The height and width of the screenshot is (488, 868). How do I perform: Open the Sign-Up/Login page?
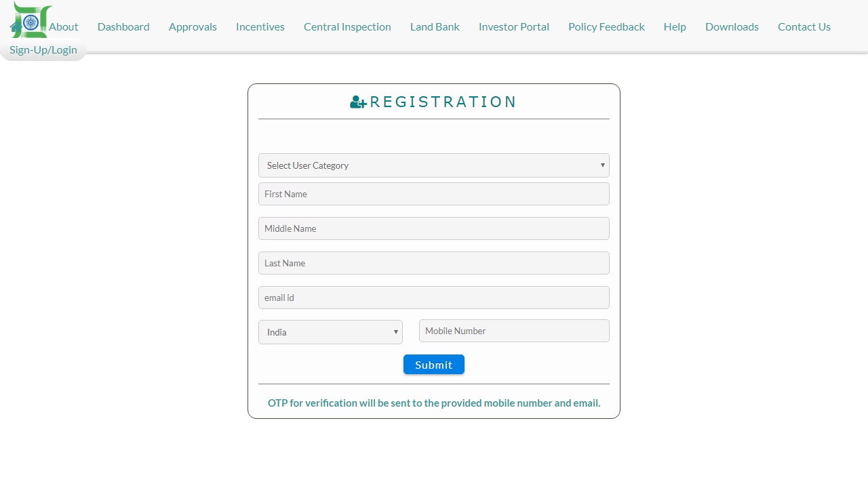(x=43, y=49)
